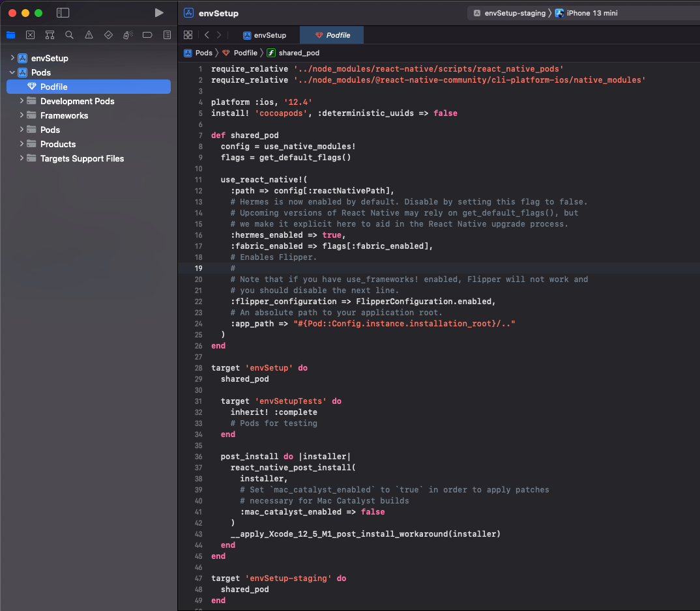This screenshot has height=611, width=700.
Task: Open the Breakpoint navigator icon
Action: (x=147, y=35)
